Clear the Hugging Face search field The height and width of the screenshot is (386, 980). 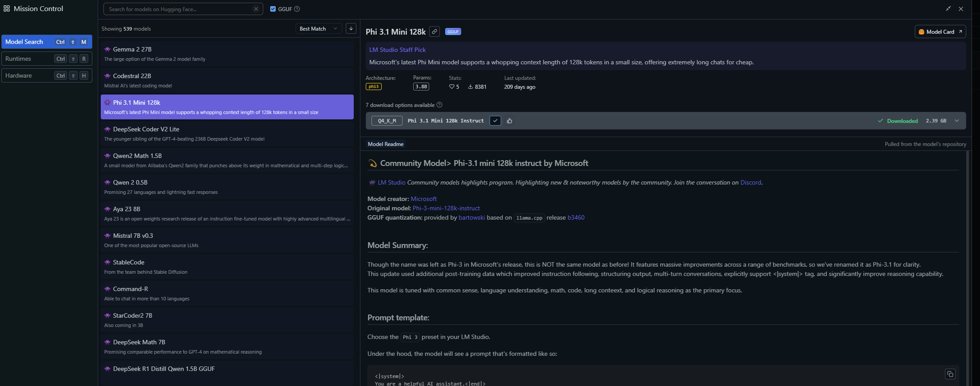[256, 9]
